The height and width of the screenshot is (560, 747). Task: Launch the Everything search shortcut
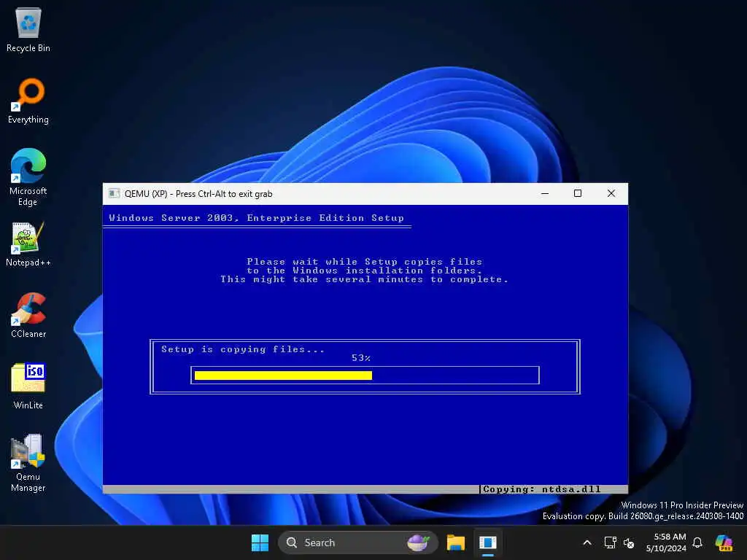(28, 101)
